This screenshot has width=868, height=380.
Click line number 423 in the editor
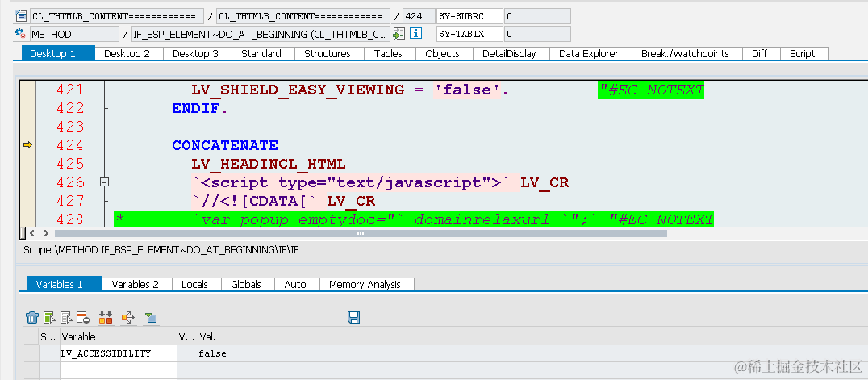coord(70,127)
